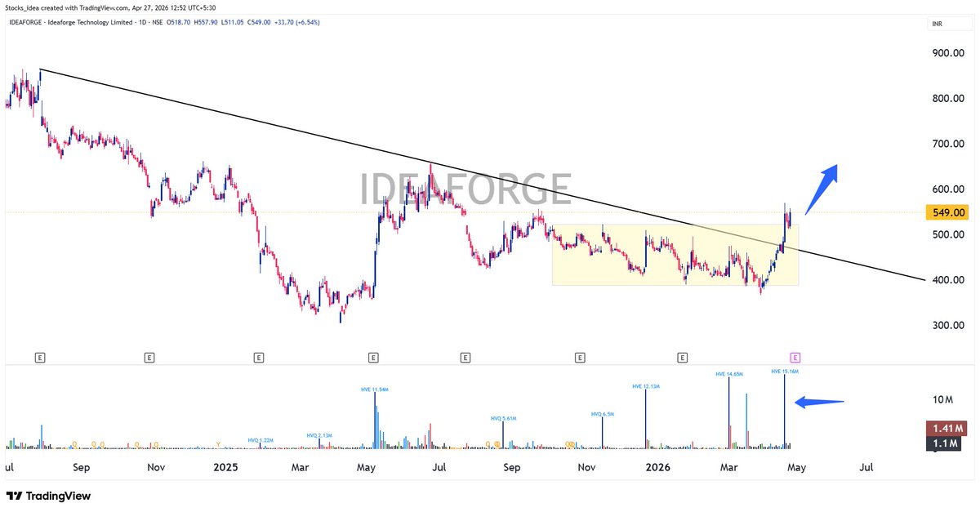Click the earnings E marker just right of 2026

point(683,357)
